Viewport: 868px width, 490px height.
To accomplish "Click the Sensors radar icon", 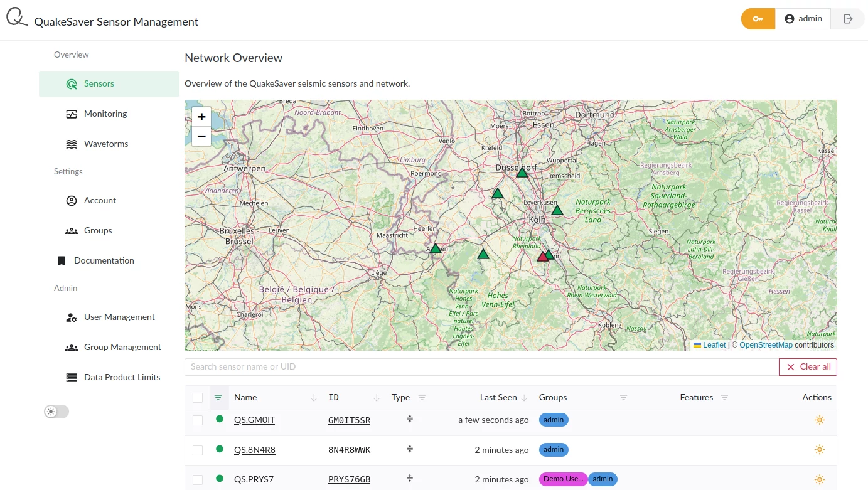I will click(72, 84).
